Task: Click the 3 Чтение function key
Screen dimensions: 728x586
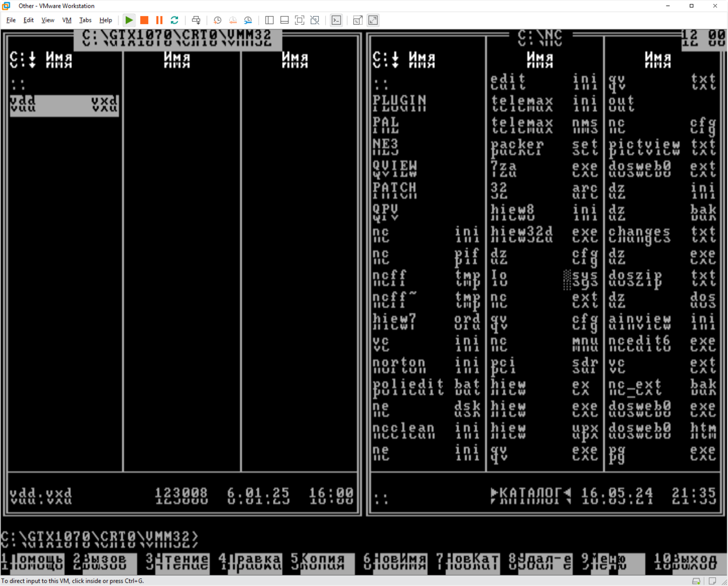Action: (x=178, y=563)
